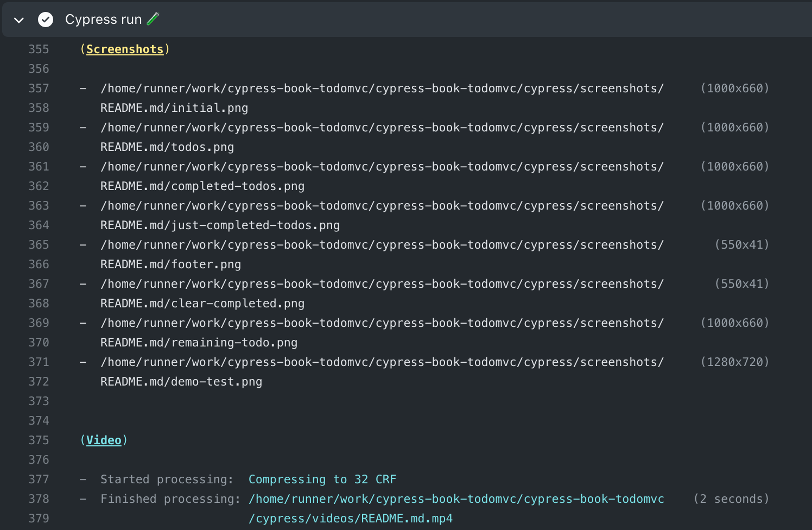This screenshot has width=812, height=530.
Task: Open the Video heading on line 375
Action: [x=104, y=440]
